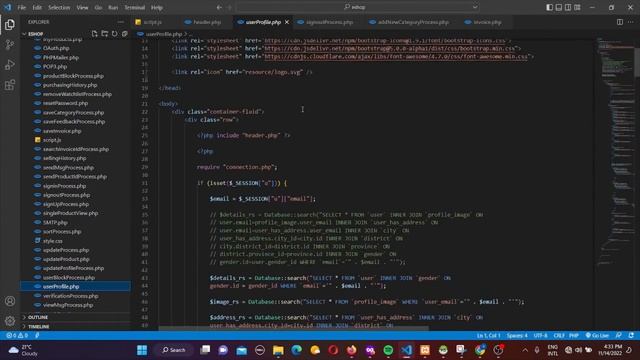Screen dimensions: 640x360
Task: Switch to header.php tab
Action: click(206, 22)
